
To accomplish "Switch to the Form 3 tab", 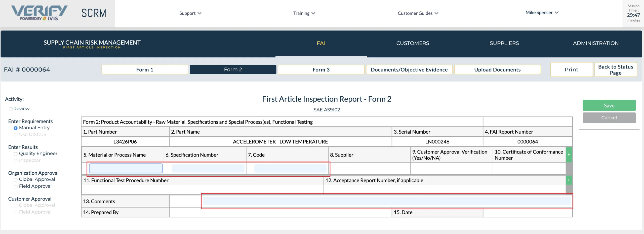I will click(321, 70).
